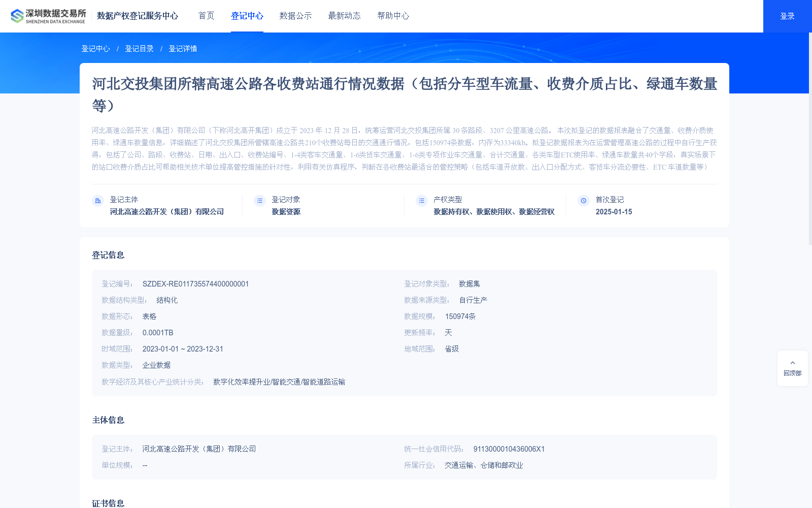The width and height of the screenshot is (812, 508).
Task: Click the company name under 登记主体 header
Action: (166, 212)
